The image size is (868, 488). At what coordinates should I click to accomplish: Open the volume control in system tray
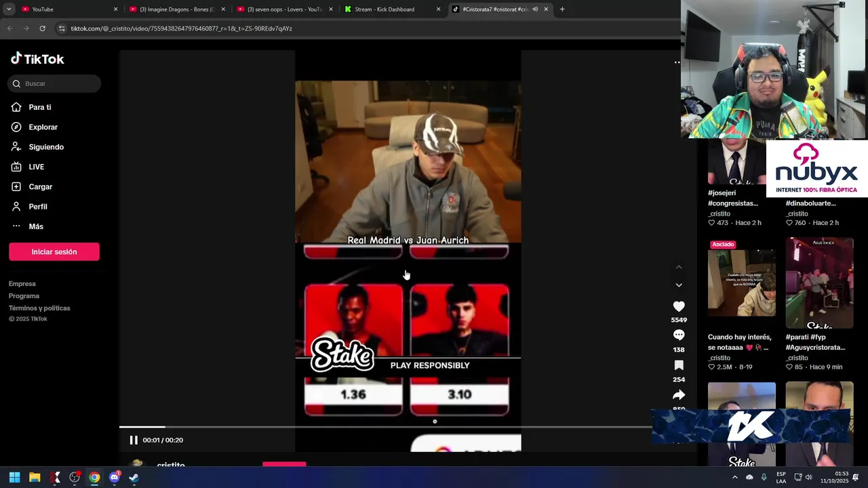808,477
